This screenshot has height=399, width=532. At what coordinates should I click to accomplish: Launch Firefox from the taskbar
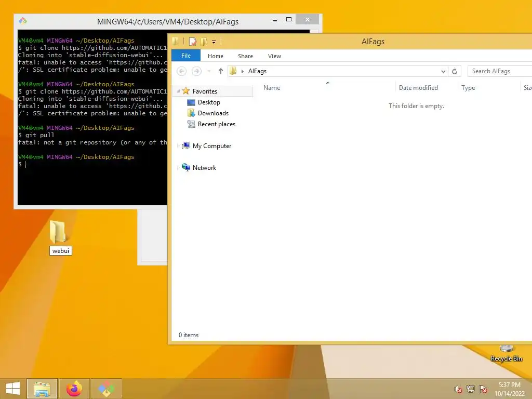(74, 389)
